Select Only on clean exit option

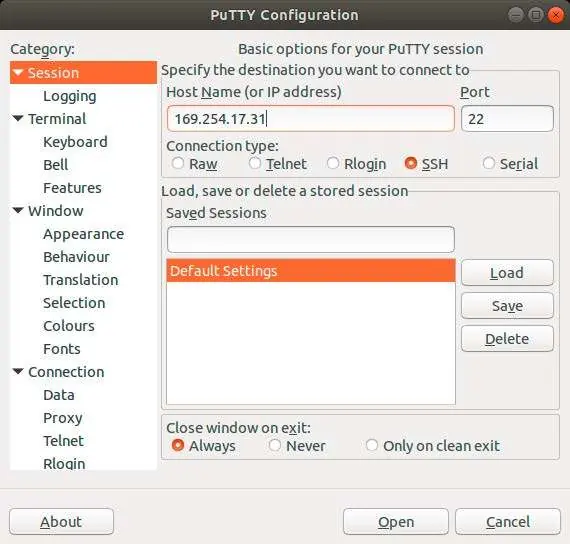[372, 445]
